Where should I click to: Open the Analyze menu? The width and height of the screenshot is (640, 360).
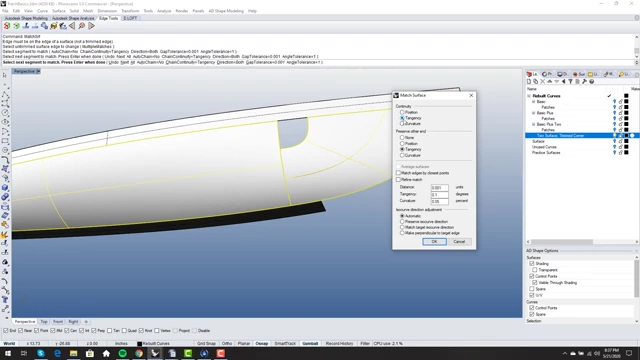pos(164,11)
